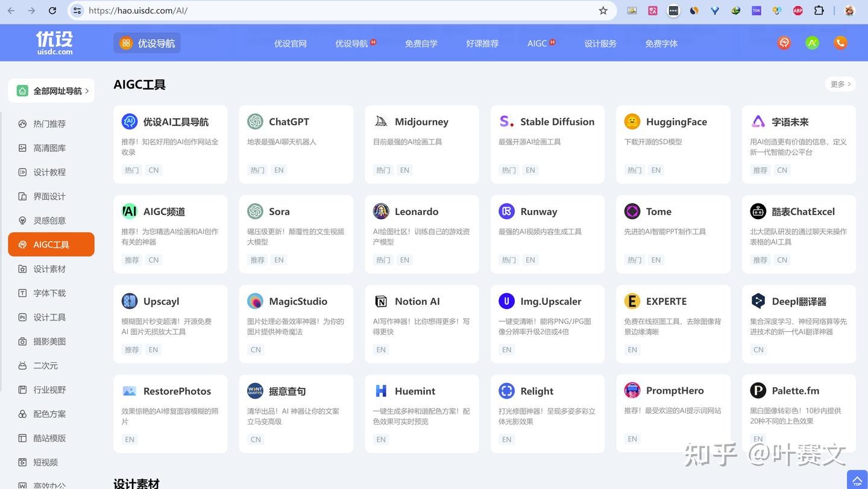Open 免费自学 in top navigation
The image size is (868, 489).
click(421, 43)
